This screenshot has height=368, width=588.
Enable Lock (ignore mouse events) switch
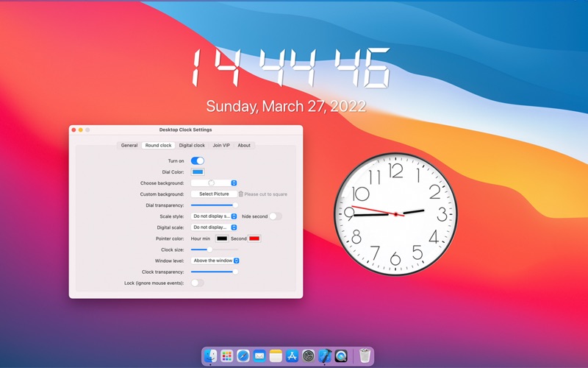[197, 283]
